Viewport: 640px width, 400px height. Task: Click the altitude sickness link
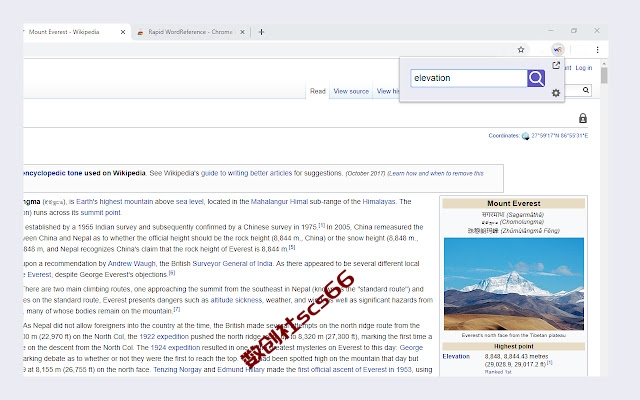[236, 300]
